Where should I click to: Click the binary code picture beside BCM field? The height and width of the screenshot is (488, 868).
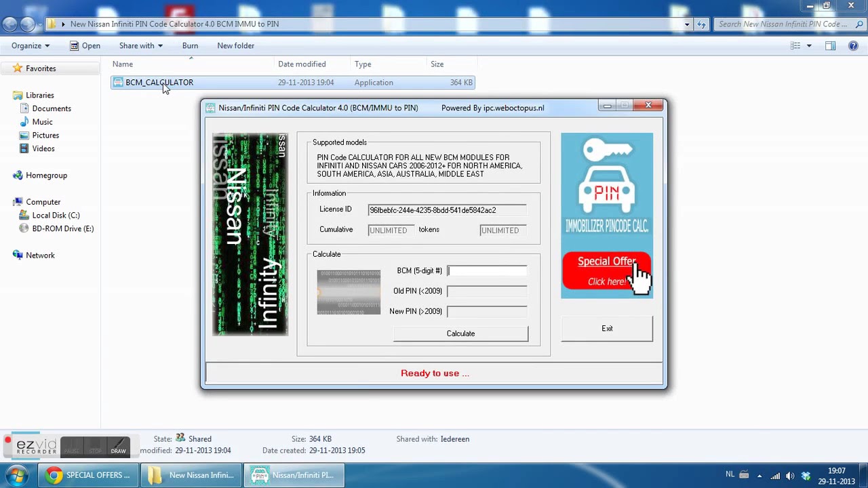[349, 292]
